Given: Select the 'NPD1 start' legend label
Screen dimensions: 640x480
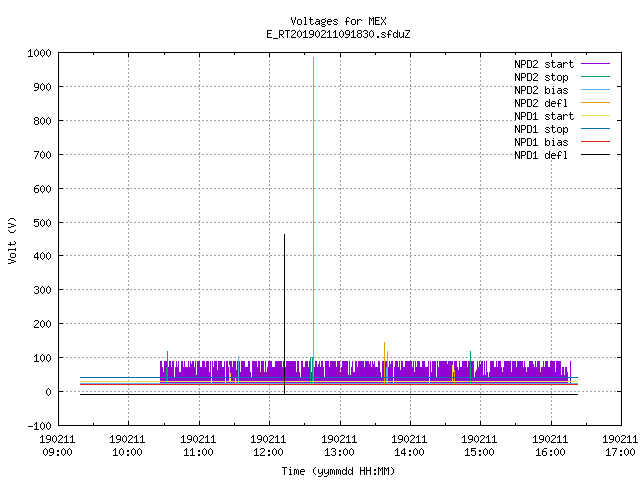Looking at the screenshot, I should 544,116.
